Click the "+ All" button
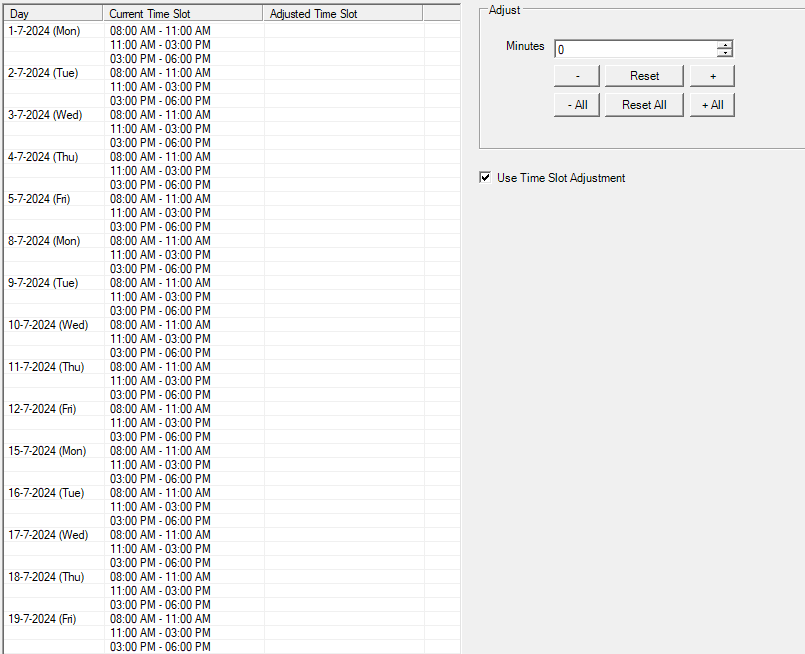 pos(711,104)
